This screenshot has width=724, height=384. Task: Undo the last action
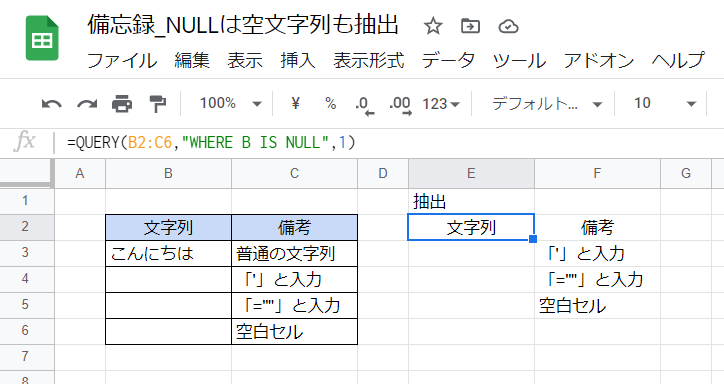[x=51, y=104]
